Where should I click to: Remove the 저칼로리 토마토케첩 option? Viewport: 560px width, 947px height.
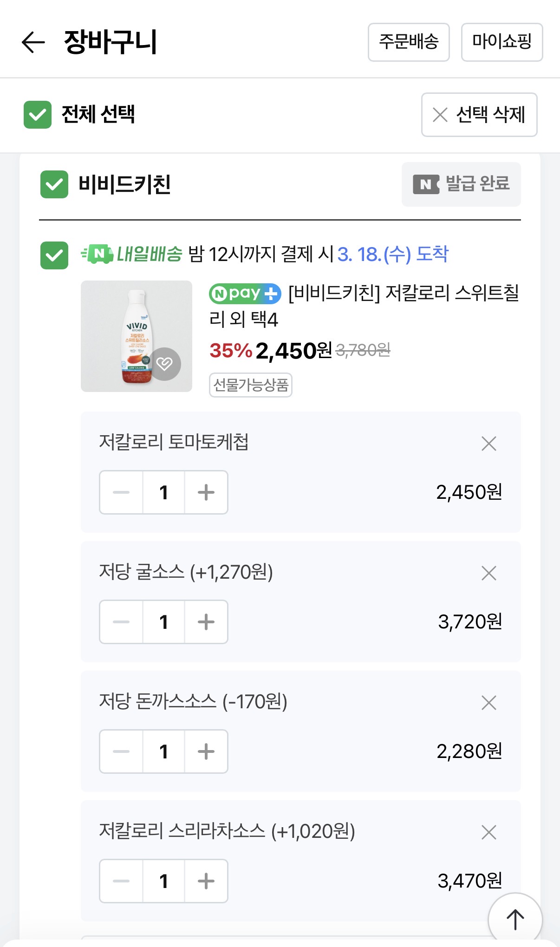(x=488, y=444)
